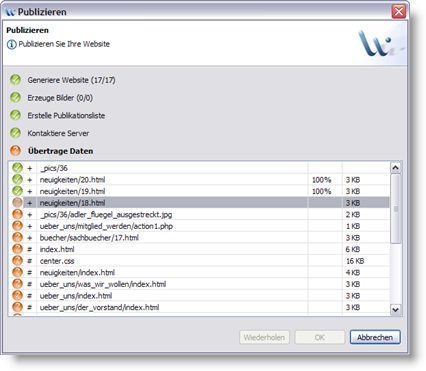
Task: Click the orange status icon for adler_fluegel_ausgestreckt.jpg
Action: pos(17,214)
